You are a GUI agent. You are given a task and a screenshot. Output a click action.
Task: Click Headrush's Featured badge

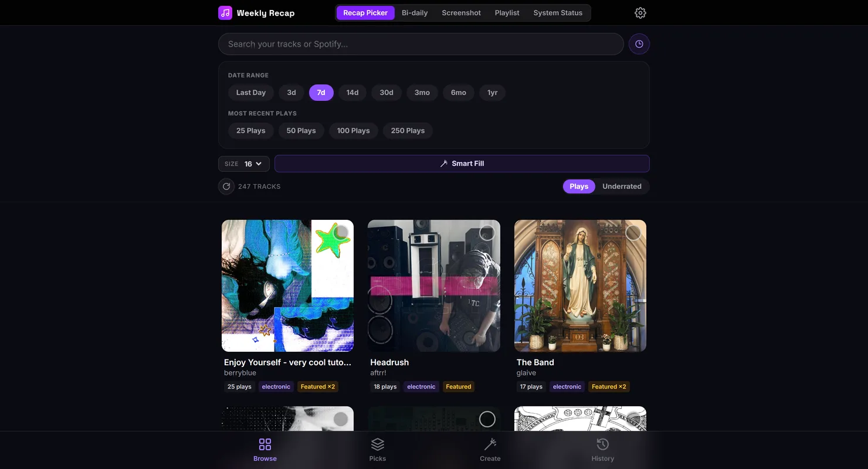[459, 387]
